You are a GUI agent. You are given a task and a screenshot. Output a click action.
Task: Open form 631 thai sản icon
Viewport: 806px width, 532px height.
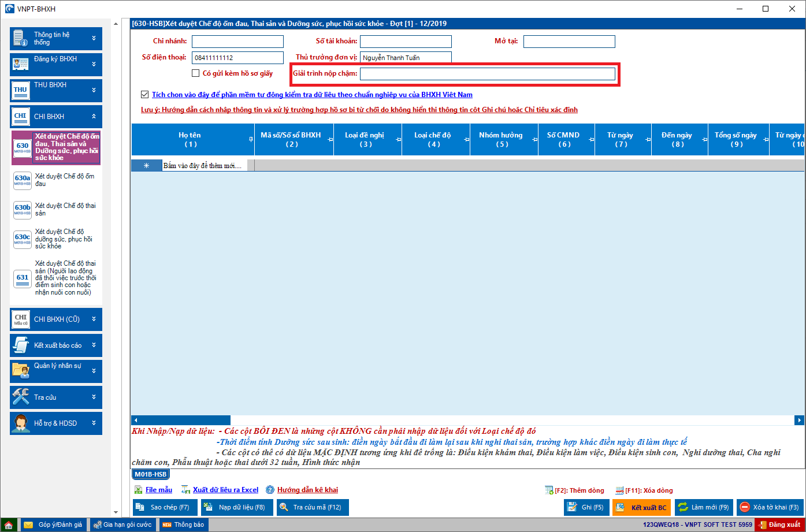click(x=23, y=278)
